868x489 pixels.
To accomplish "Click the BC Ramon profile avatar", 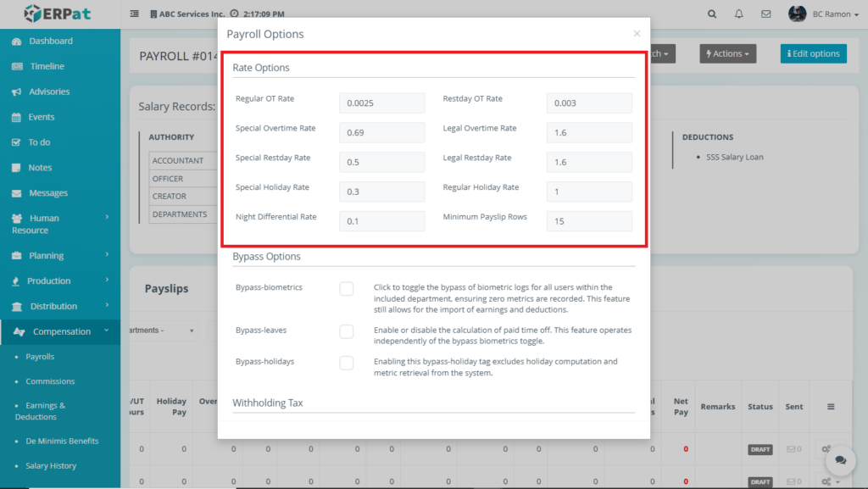I will [x=797, y=14].
